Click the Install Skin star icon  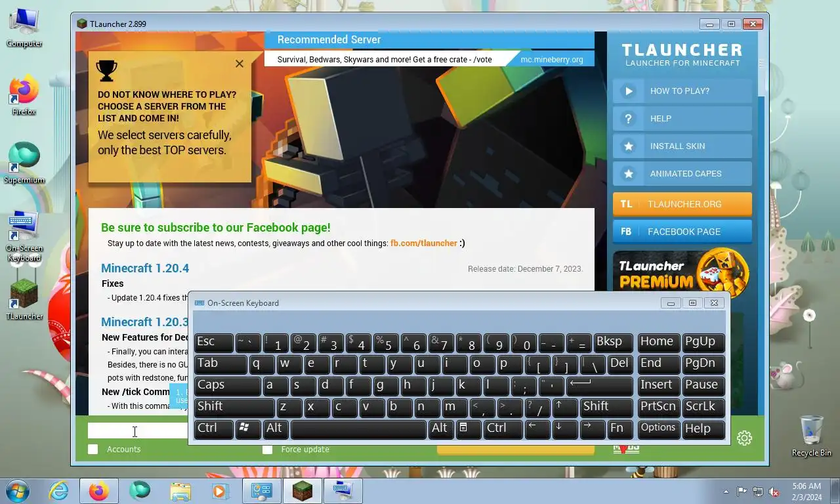pos(629,146)
